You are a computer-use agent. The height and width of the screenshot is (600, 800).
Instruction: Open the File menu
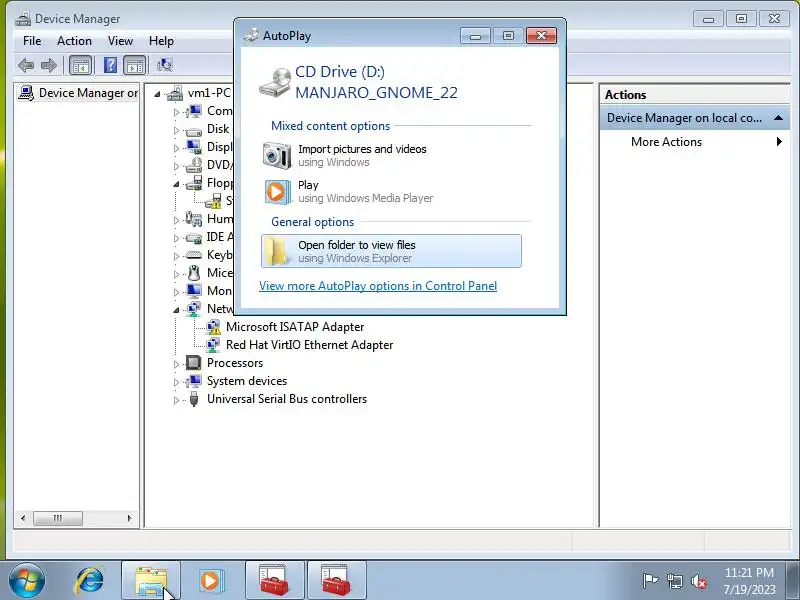coord(32,41)
